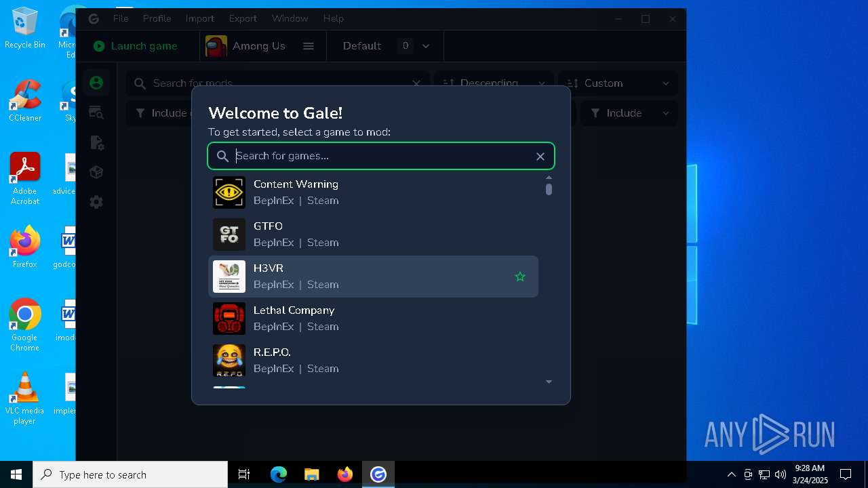The image size is (868, 488).
Task: Open the Windows Start menu
Action: (x=16, y=474)
